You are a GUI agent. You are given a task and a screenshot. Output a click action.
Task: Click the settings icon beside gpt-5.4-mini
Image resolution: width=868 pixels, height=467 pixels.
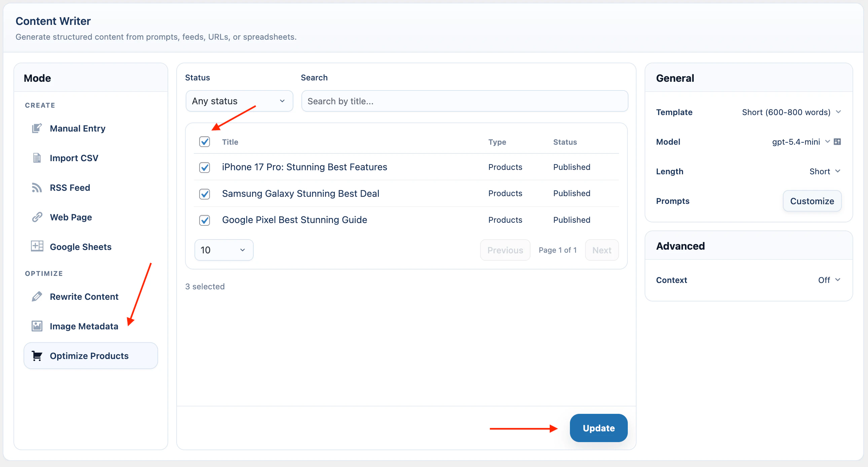[837, 142]
